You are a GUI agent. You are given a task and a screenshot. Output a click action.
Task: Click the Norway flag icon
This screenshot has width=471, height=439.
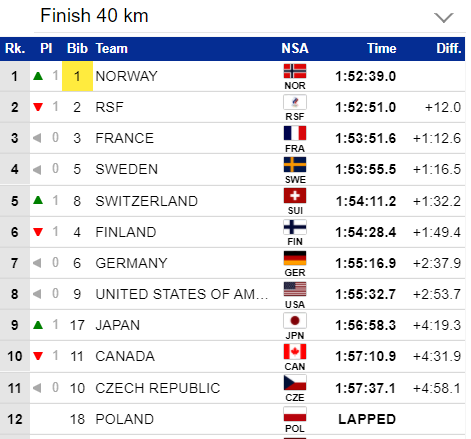[x=295, y=71]
